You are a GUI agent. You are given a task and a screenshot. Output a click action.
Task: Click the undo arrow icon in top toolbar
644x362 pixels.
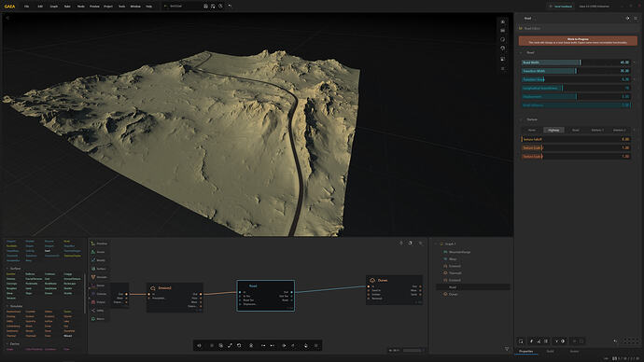pyautogui.click(x=230, y=7)
